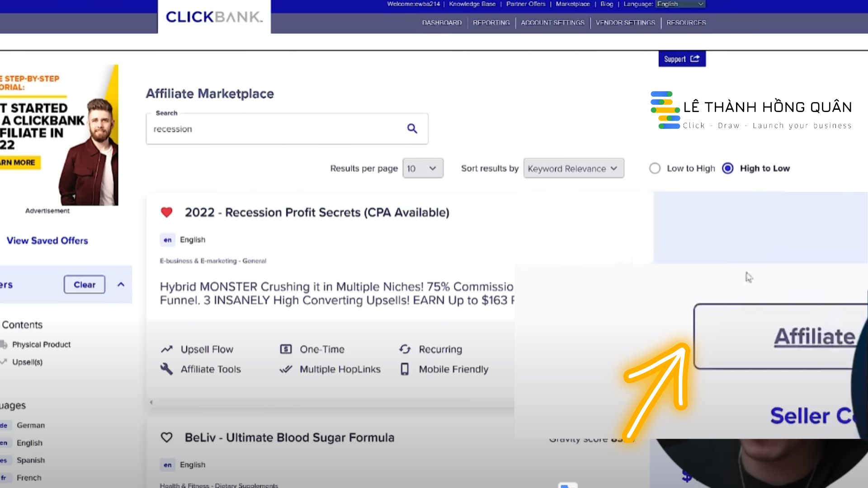
Task: Click the Upsell Flow trend icon
Action: (x=167, y=349)
